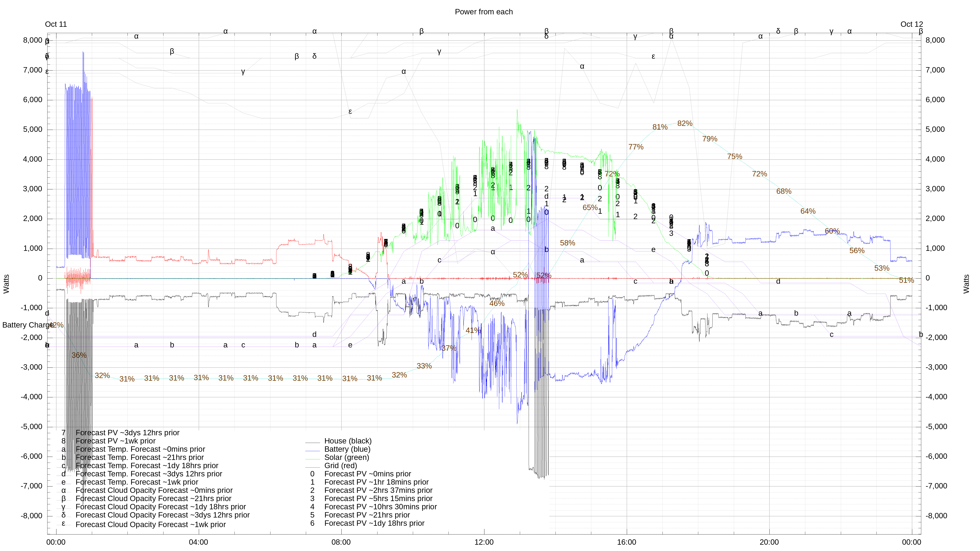The height and width of the screenshot is (551, 980).
Task: Click the 'Power from each' chart title
Action: point(483,12)
